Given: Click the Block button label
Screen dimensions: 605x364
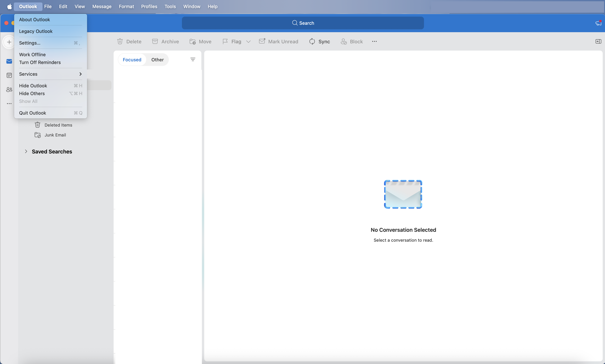Looking at the screenshot, I should tap(356, 42).
